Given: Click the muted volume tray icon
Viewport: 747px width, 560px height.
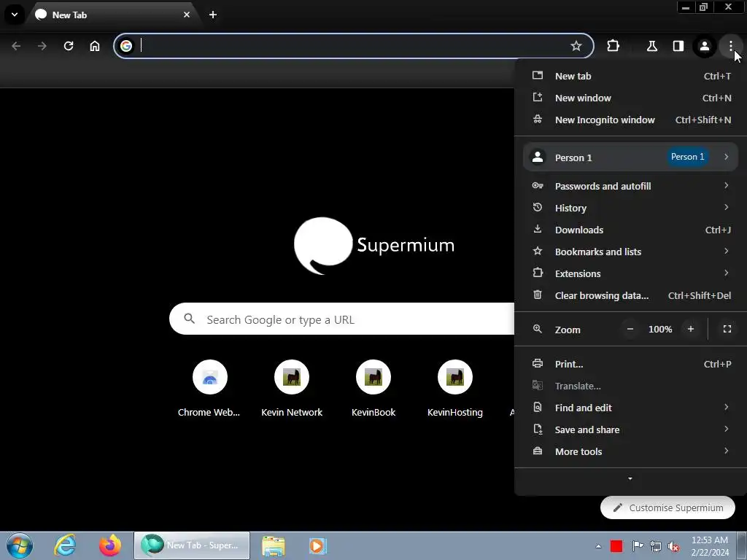Looking at the screenshot, I should coord(673,546).
